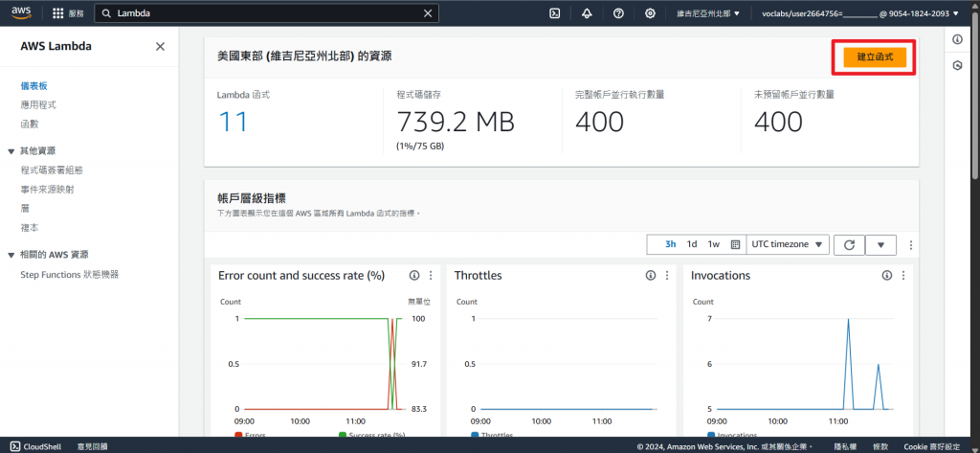Open the Lambda function count 11
980x453 pixels.
[233, 122]
